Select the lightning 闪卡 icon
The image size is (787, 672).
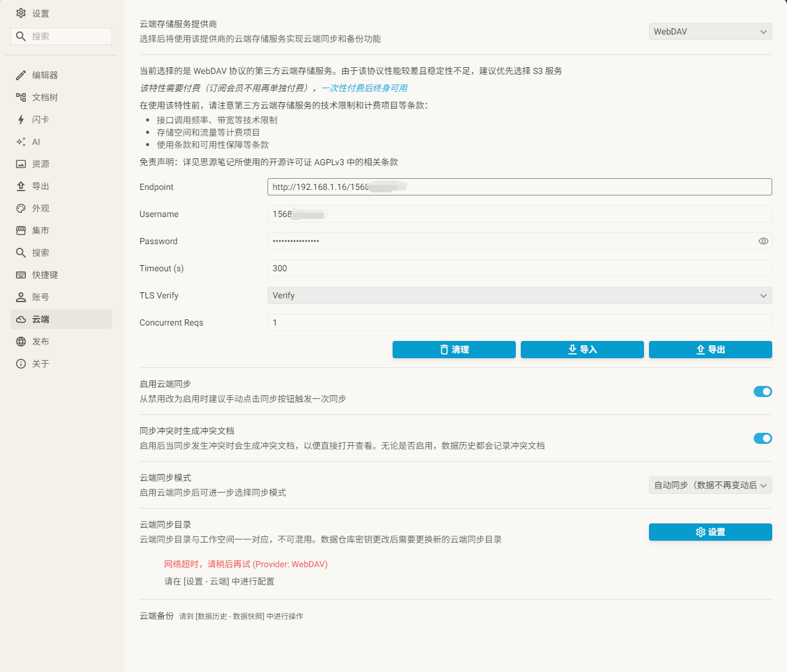[x=21, y=120]
